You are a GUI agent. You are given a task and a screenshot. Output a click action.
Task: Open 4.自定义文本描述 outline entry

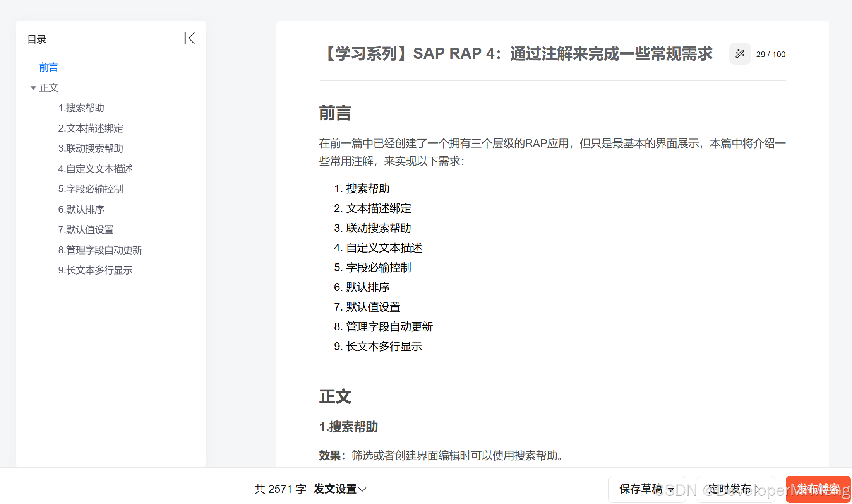95,169
